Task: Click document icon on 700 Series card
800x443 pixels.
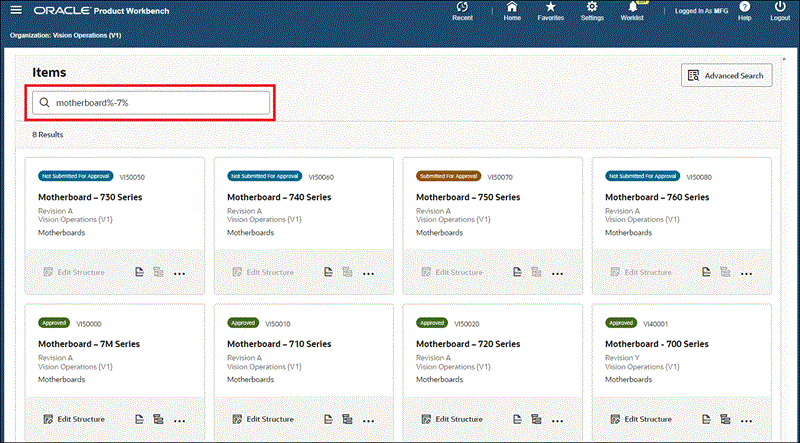Action: point(706,419)
